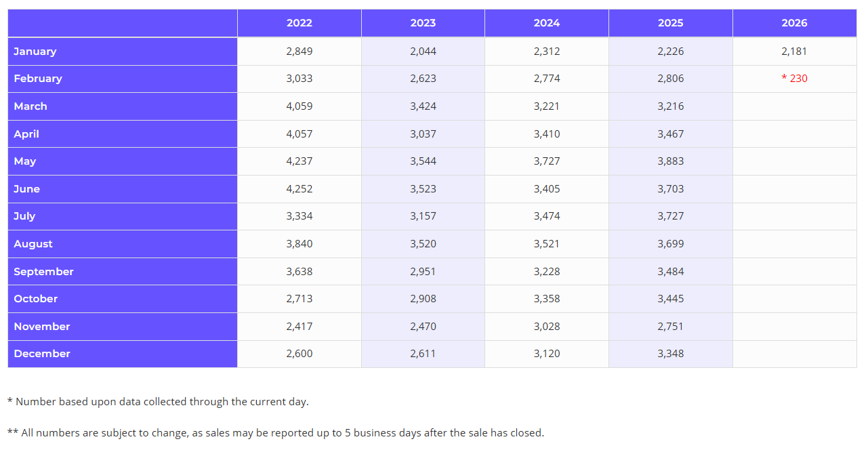Click the single-asterisk current day footnote

(158, 402)
